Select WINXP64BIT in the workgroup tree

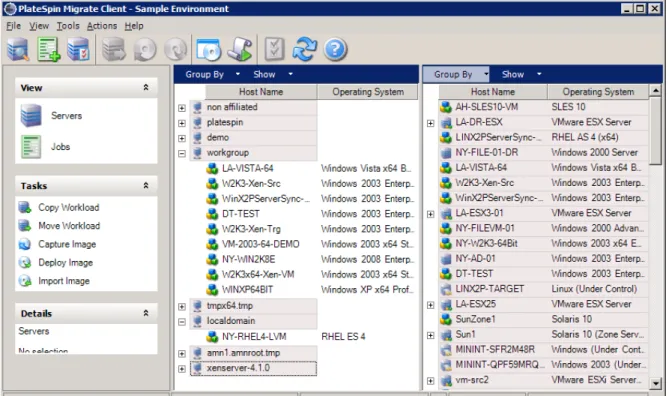point(247,290)
